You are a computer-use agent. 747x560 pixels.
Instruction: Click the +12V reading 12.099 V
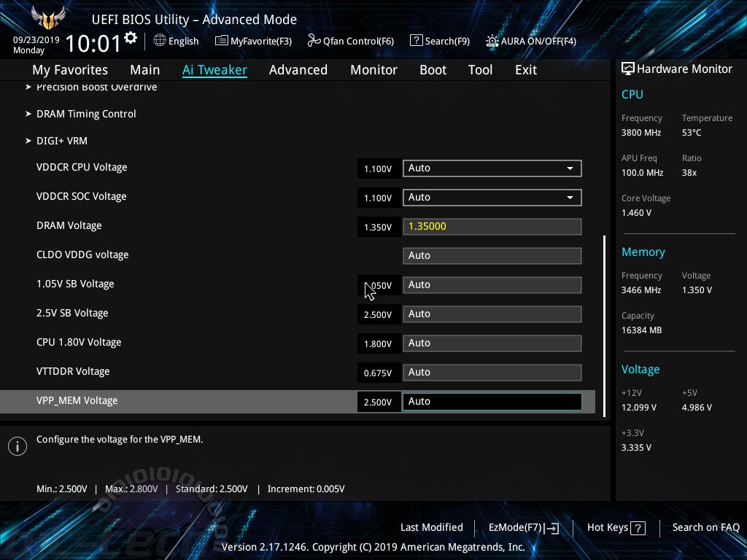click(639, 408)
